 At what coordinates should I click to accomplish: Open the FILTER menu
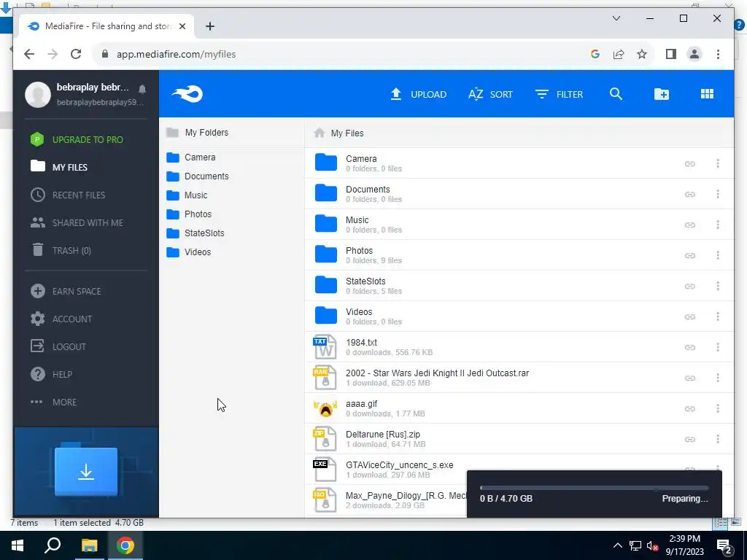[x=559, y=94]
